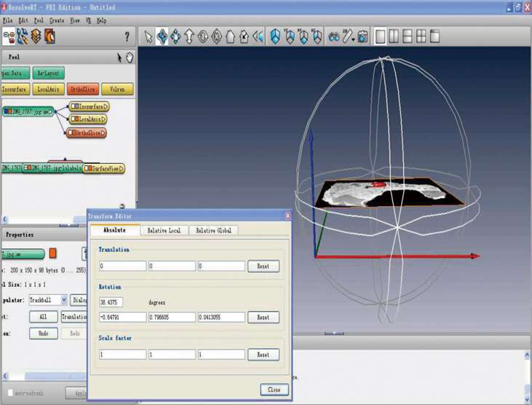Expand the LocalAxis module arrow
Image resolution: width=532 pixels, height=405 pixels.
click(x=104, y=119)
